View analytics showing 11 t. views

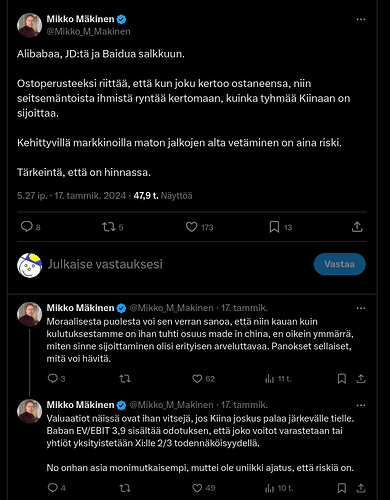coord(278,379)
